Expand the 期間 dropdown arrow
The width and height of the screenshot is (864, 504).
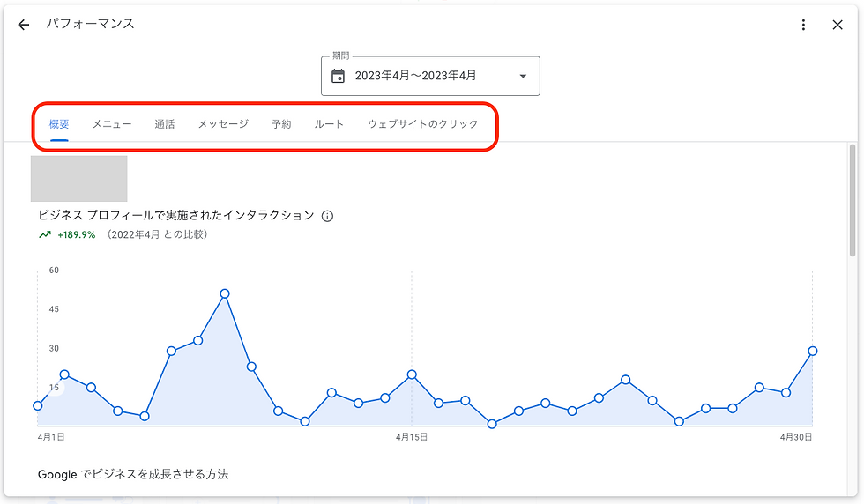523,76
